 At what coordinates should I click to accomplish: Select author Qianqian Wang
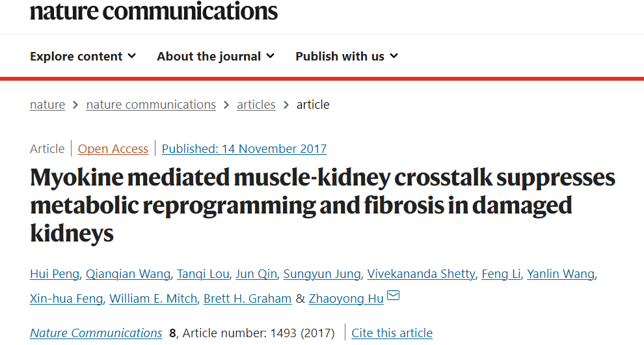(128, 274)
